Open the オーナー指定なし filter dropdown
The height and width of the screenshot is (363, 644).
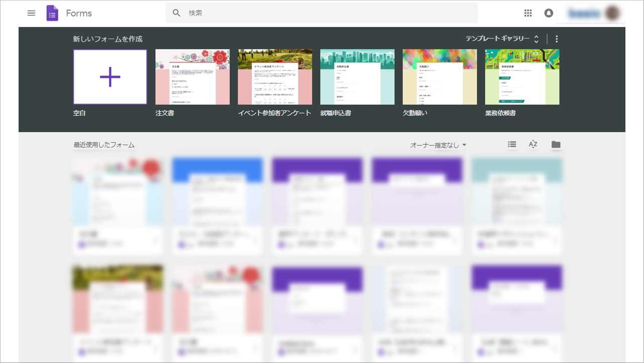[437, 144]
